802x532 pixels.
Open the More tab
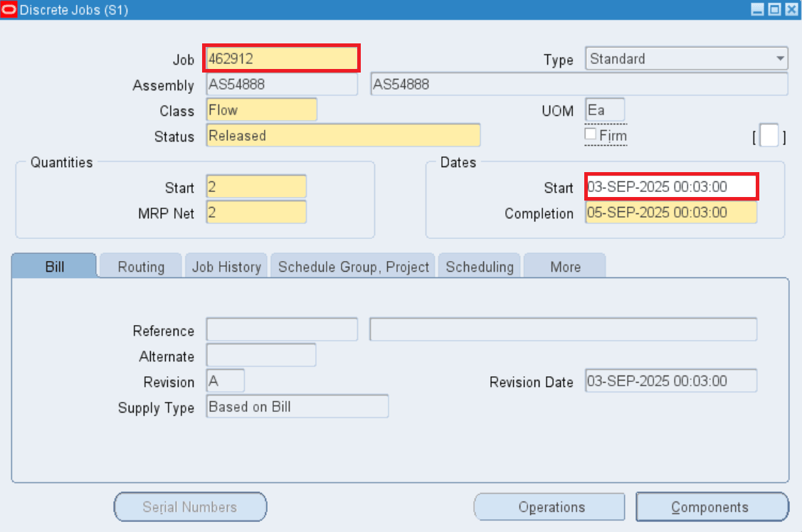[565, 266]
